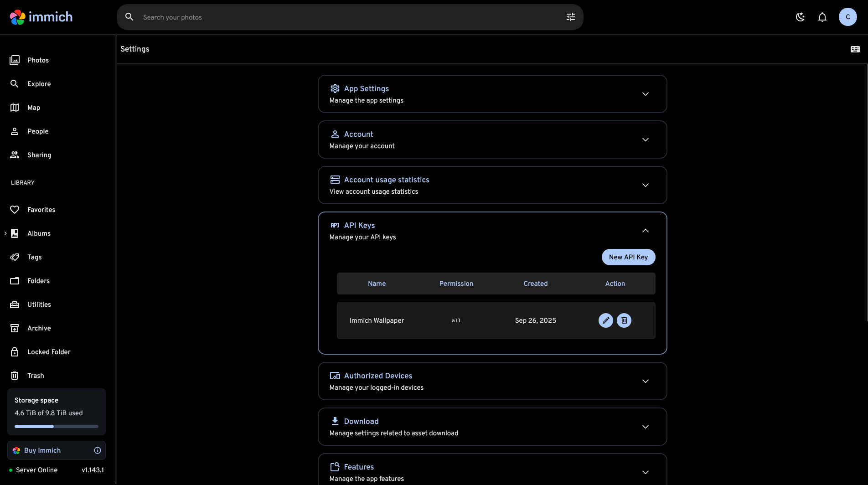Delete the Immich Wallpaper API key
The image size is (868, 485).
click(624, 320)
